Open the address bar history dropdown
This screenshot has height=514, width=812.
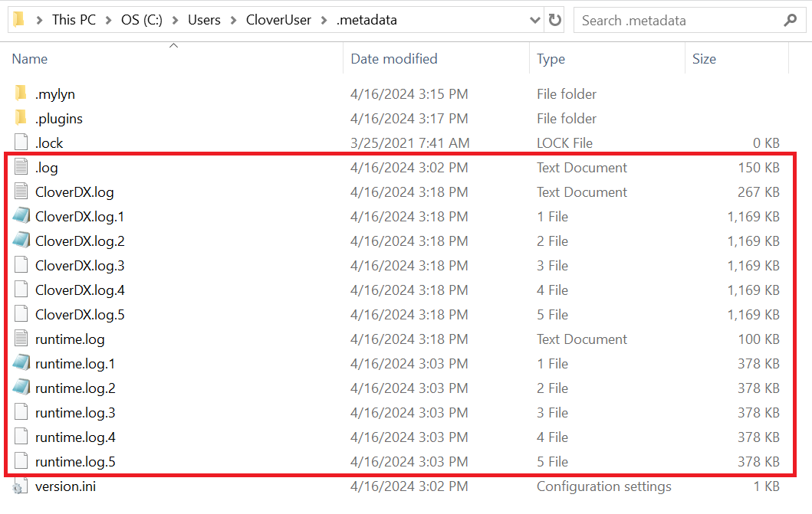coord(534,21)
